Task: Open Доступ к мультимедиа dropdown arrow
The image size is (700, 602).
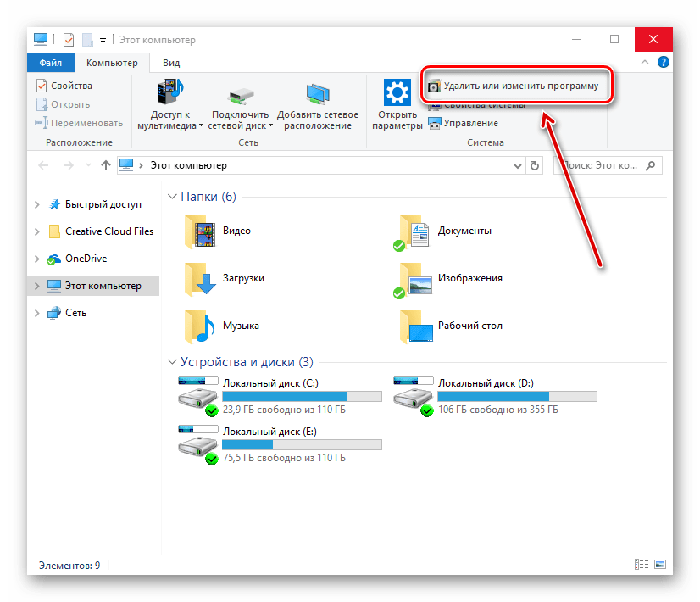Action: pos(201,126)
